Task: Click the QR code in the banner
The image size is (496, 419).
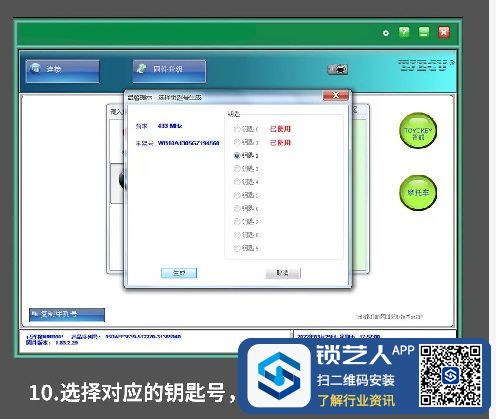Action: pos(450,375)
